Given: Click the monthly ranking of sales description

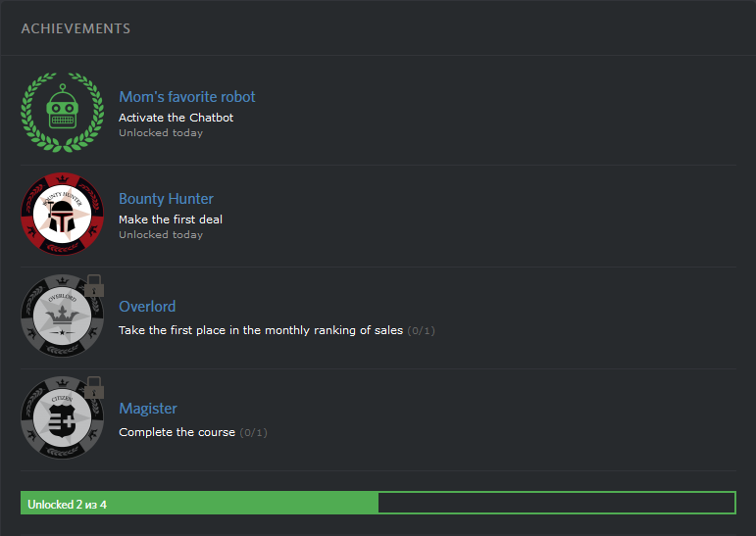Looking at the screenshot, I should (x=261, y=330).
